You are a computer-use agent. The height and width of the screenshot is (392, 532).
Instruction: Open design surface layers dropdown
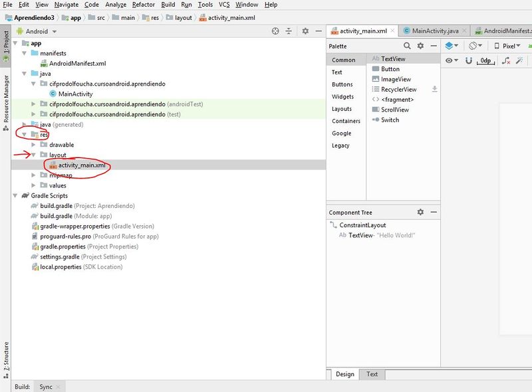(452, 45)
